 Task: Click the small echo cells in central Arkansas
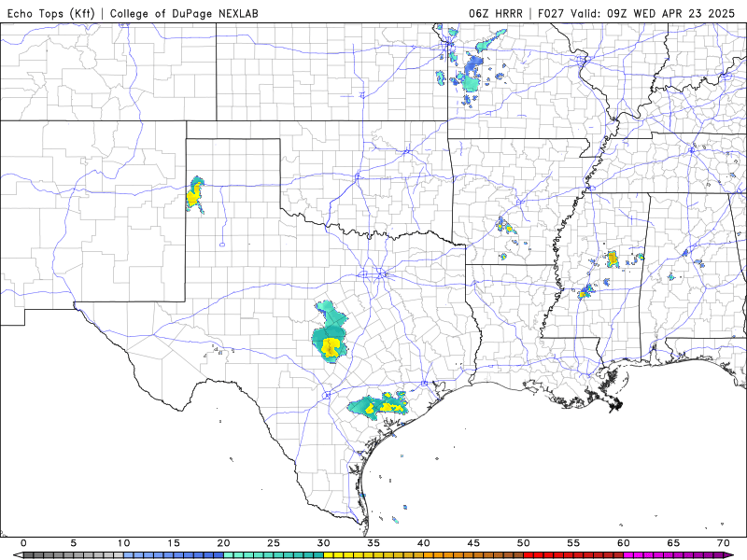click(505, 226)
